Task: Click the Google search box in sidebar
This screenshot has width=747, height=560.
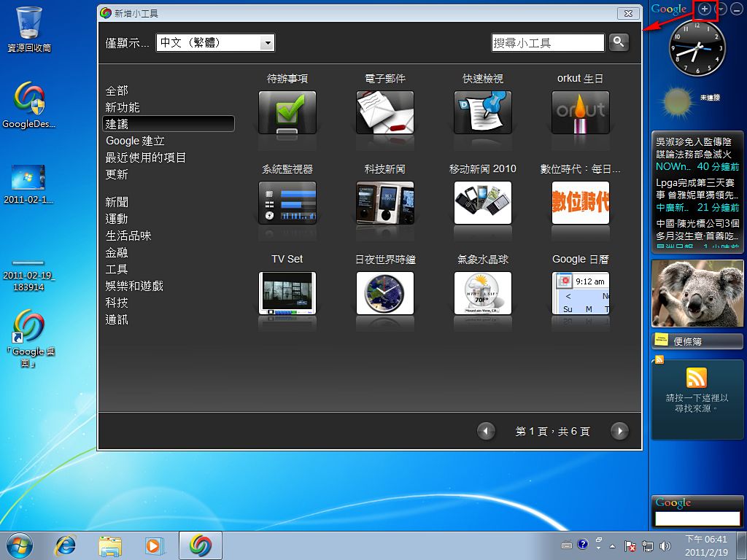Action: click(x=697, y=518)
